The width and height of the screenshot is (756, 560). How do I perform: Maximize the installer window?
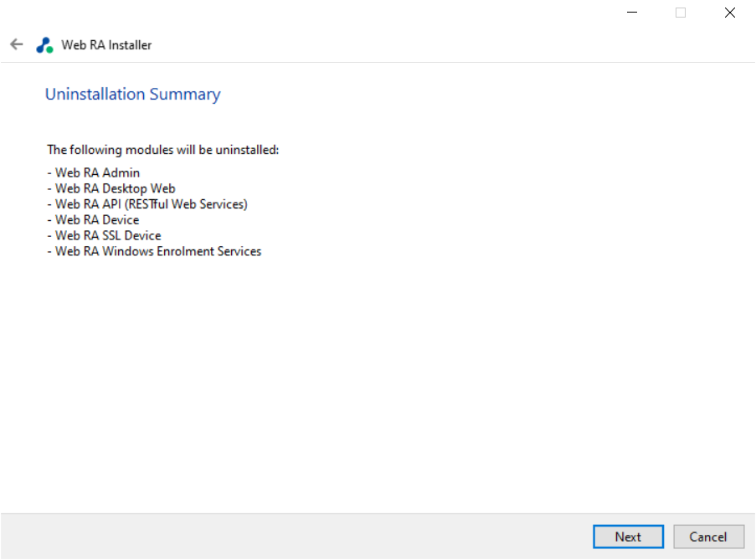pos(681,13)
